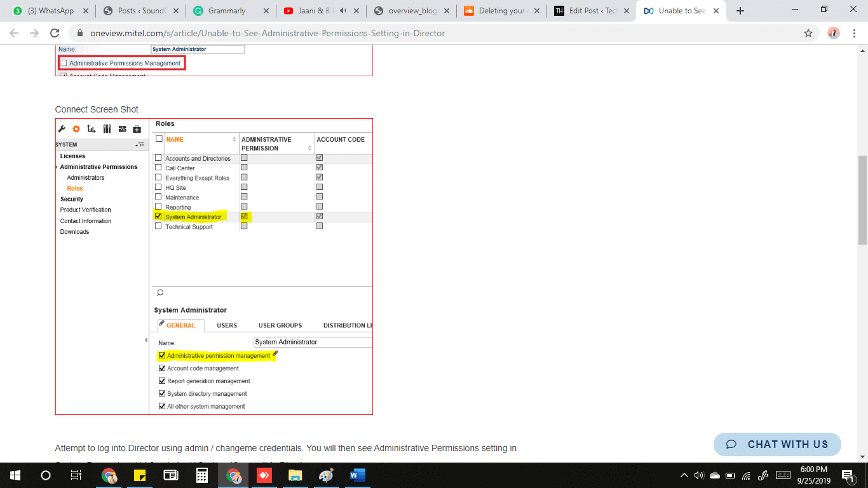Open Downloads menu item
The height and width of the screenshot is (488, 868).
tap(74, 232)
